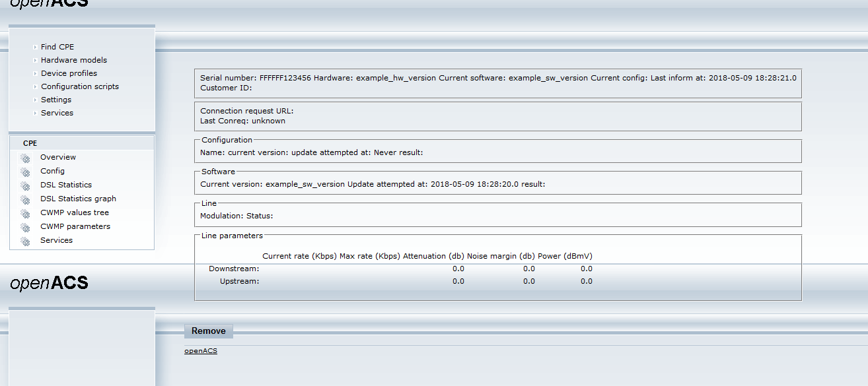Click the gear icon beside DSL Statistics
868x386 pixels.
(x=26, y=185)
